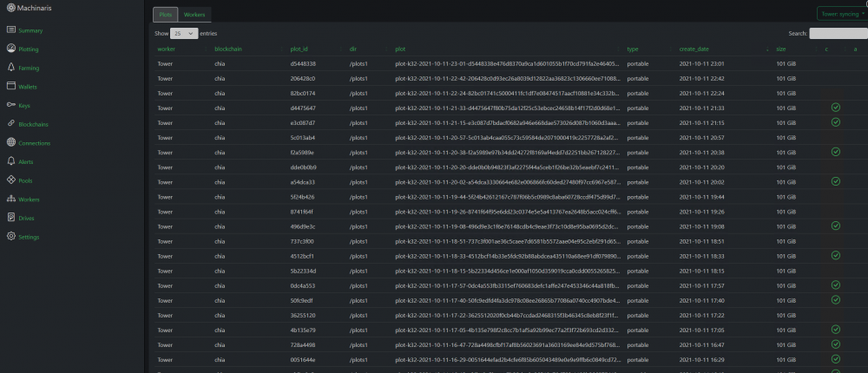Open Settings via the gear icon

11,236
